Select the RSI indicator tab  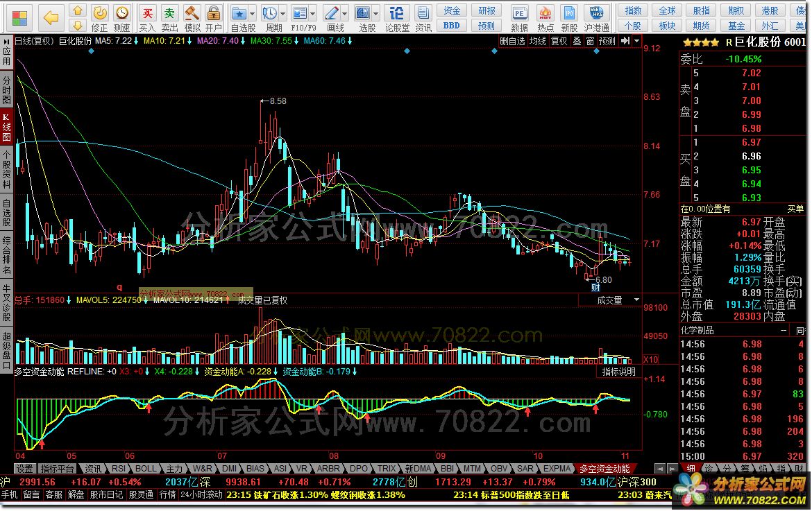tap(119, 469)
